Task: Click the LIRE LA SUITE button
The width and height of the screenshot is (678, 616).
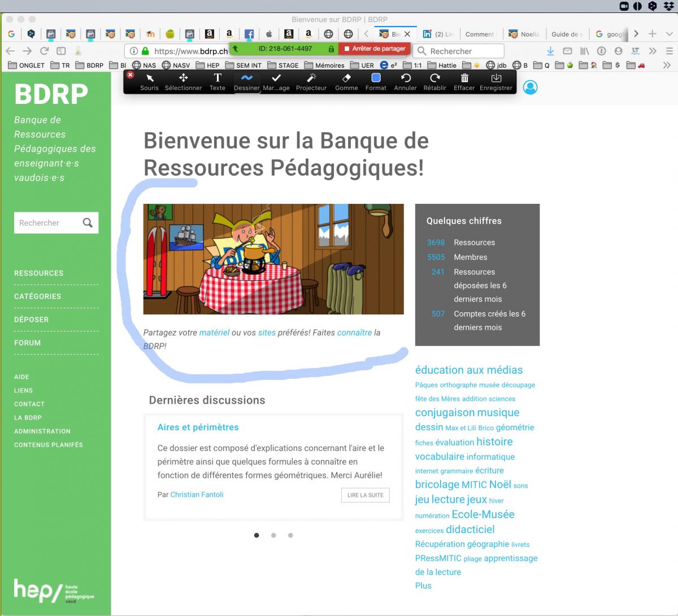Action: [x=365, y=495]
